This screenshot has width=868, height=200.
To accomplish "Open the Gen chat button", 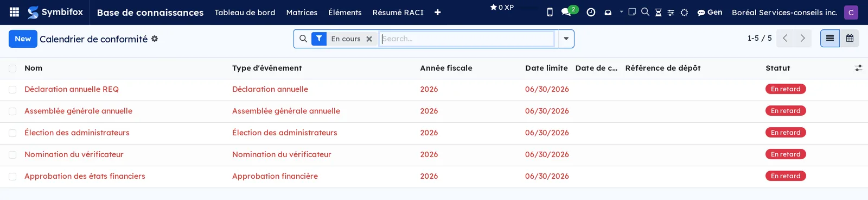I will (710, 12).
